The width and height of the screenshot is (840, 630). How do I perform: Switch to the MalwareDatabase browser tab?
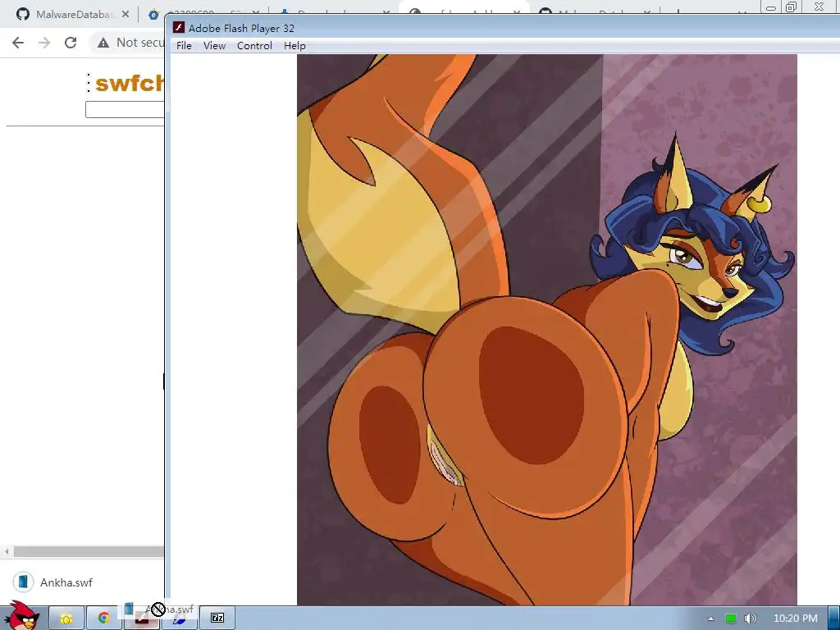[x=72, y=15]
